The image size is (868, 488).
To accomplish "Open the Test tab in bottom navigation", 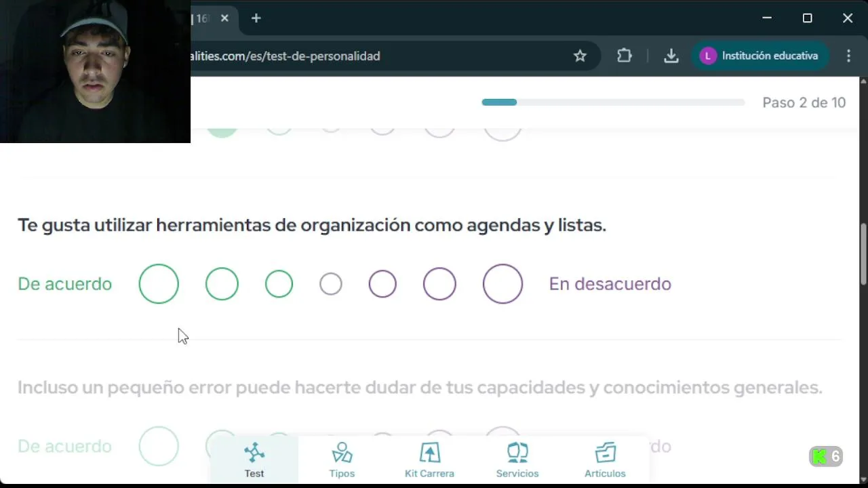I will pyautogui.click(x=254, y=460).
